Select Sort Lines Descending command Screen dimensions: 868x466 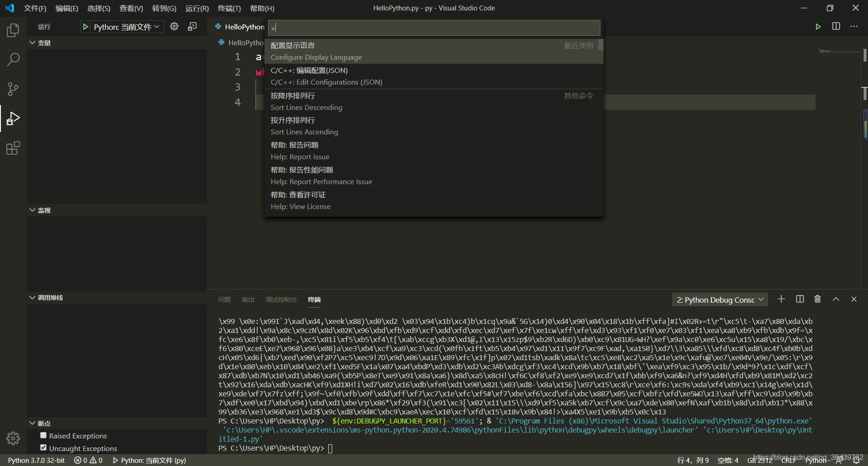tap(434, 101)
